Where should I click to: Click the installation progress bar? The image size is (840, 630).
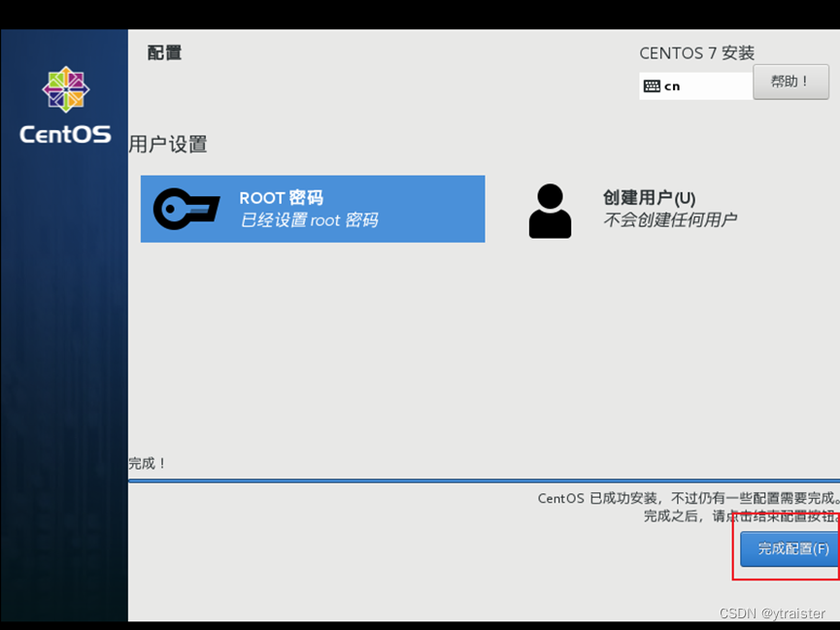click(x=484, y=481)
